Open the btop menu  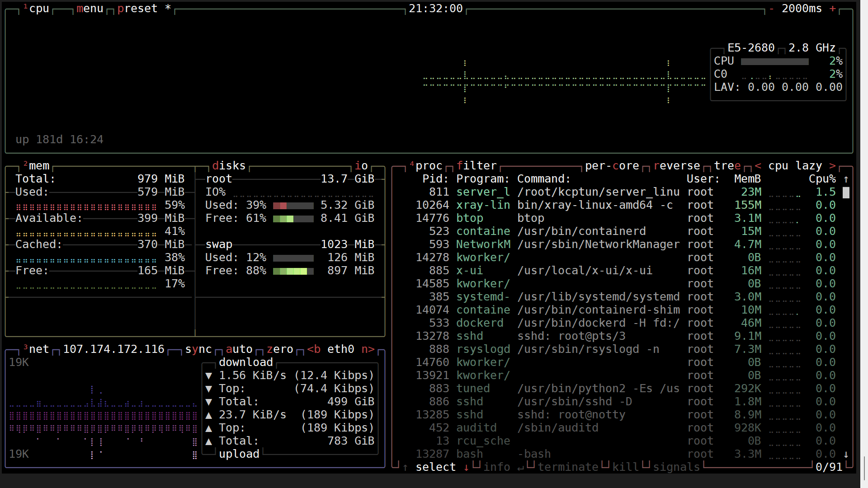coord(90,9)
